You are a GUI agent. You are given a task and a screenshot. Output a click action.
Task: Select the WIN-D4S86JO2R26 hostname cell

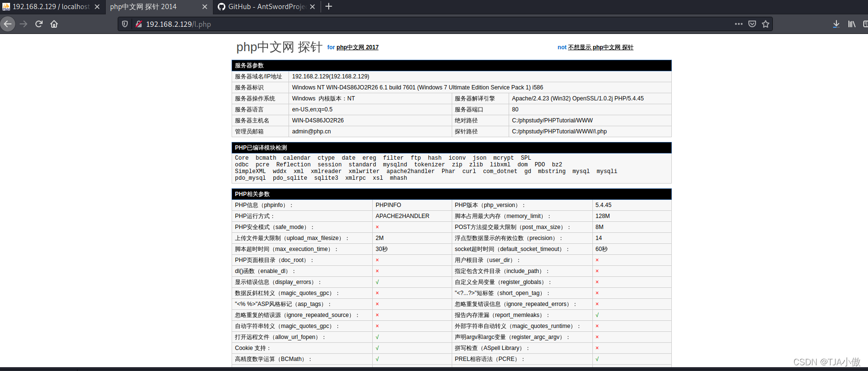tap(318, 120)
